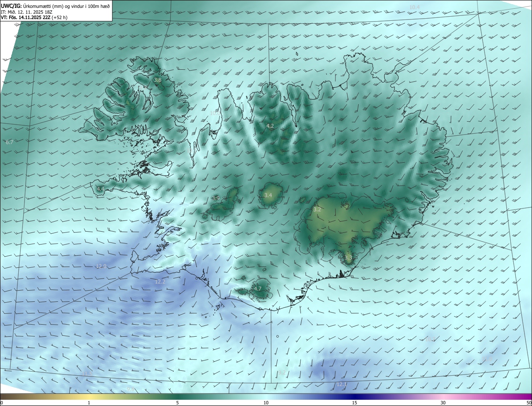The width and height of the screenshot is (532, 406).
Task: Click the color scale tick label '15'
Action: point(355,403)
